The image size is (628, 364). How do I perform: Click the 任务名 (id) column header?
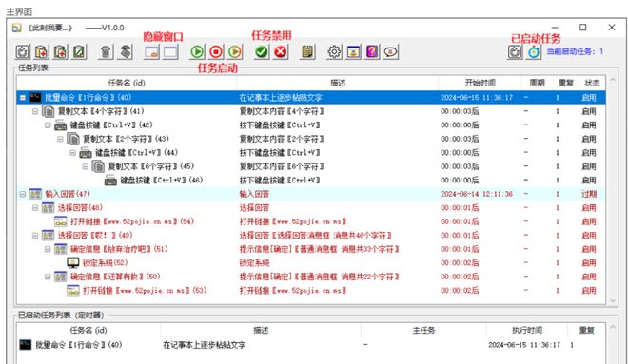pos(127,83)
